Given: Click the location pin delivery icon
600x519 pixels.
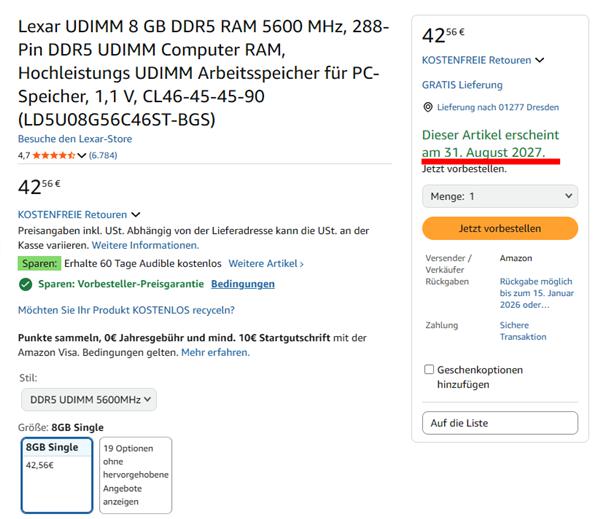Looking at the screenshot, I should pyautogui.click(x=428, y=108).
